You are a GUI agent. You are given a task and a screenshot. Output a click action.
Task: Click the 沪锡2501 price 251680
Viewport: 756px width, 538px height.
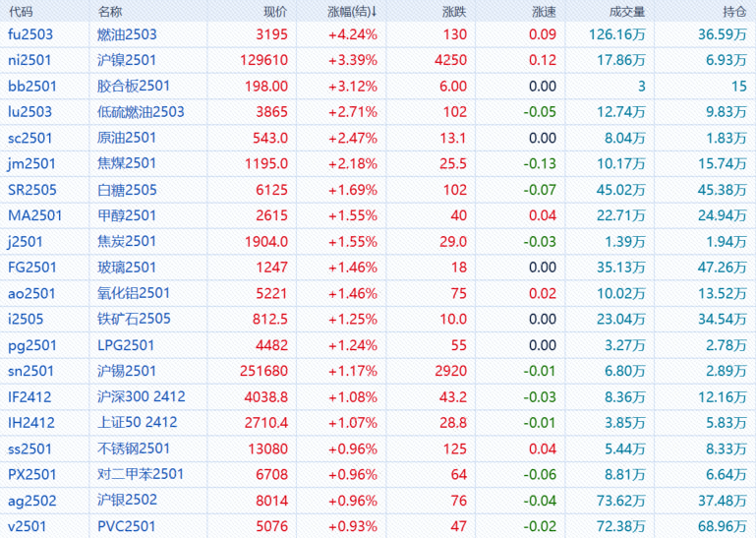[264, 371]
